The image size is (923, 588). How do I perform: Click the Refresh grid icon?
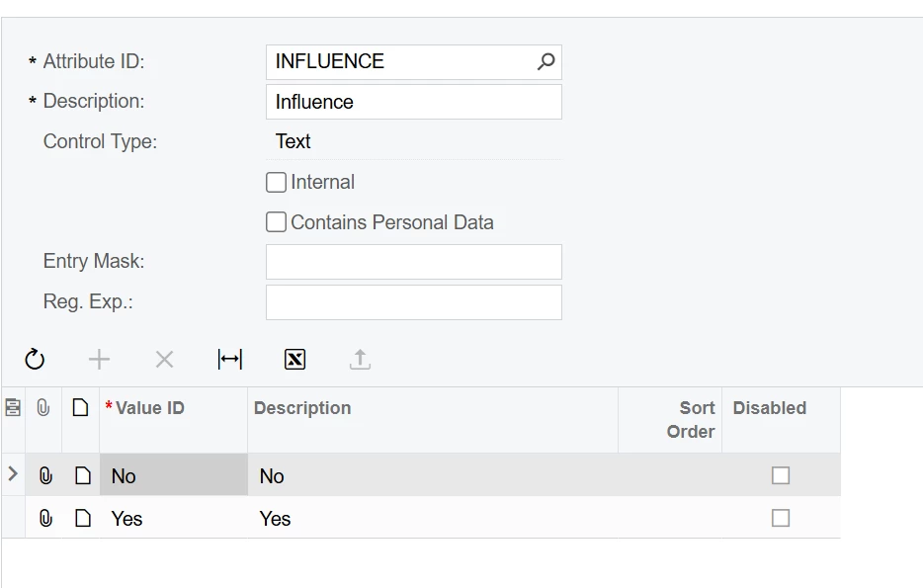tap(35, 360)
